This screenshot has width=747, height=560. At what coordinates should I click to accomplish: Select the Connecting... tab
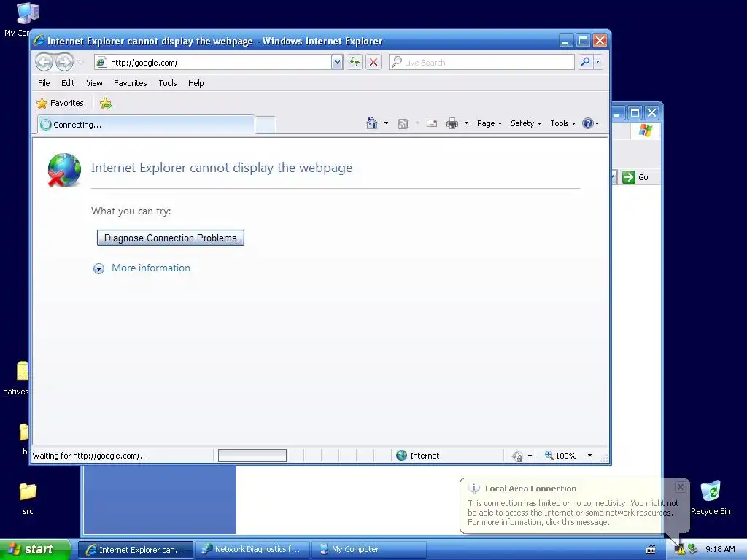pyautogui.click(x=146, y=125)
